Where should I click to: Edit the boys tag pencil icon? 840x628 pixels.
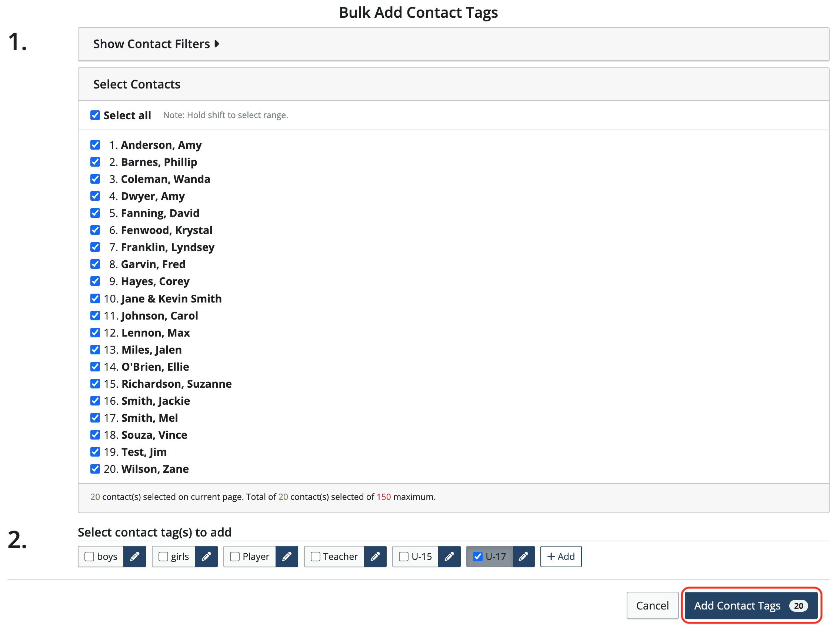pyautogui.click(x=134, y=557)
